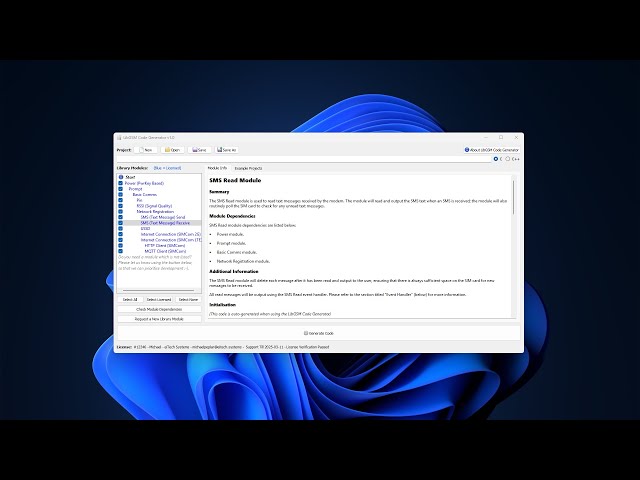Image resolution: width=640 pixels, height=480 pixels.
Task: Toggle the Pin module checkbox
Action: pos(120,200)
